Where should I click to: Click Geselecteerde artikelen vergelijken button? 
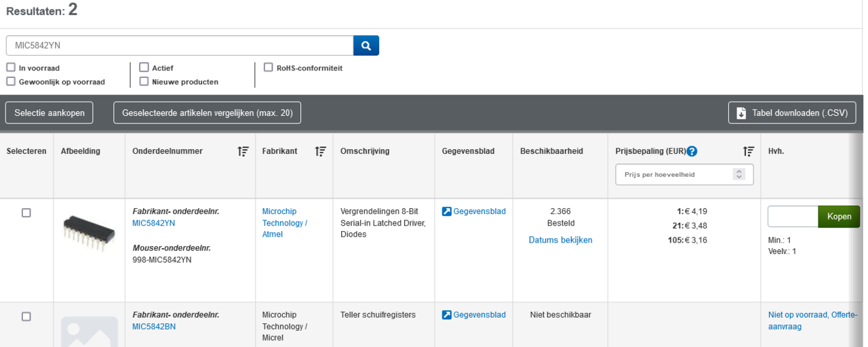pos(207,113)
